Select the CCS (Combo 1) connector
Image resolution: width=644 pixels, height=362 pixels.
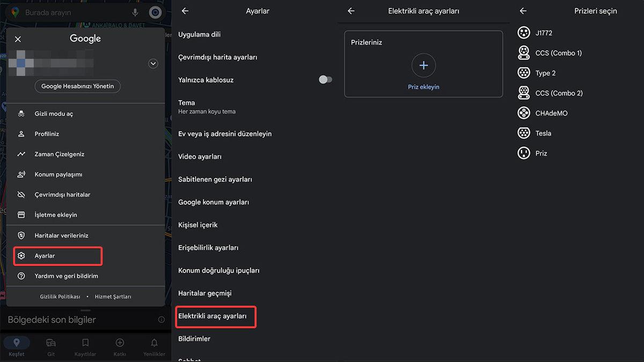pos(523,53)
